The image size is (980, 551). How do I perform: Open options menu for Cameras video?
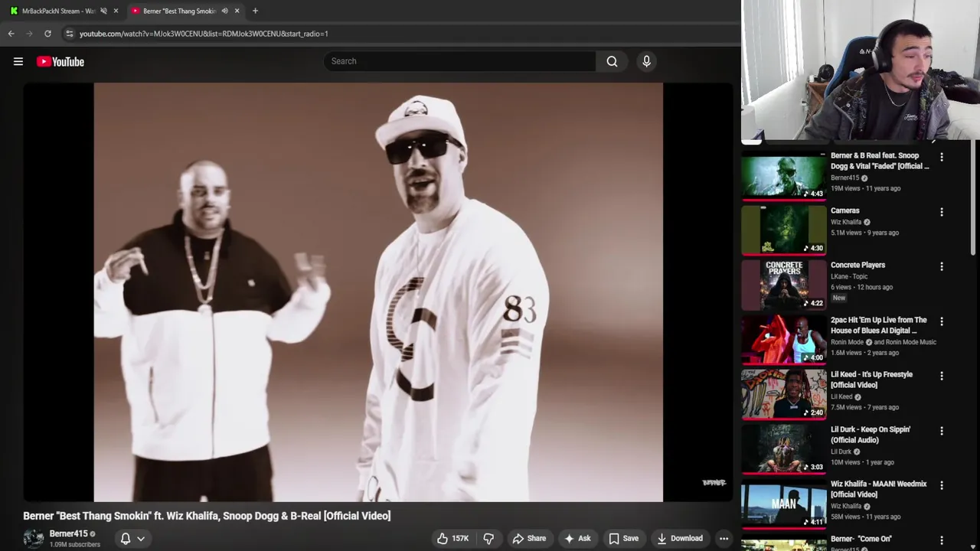point(942,212)
